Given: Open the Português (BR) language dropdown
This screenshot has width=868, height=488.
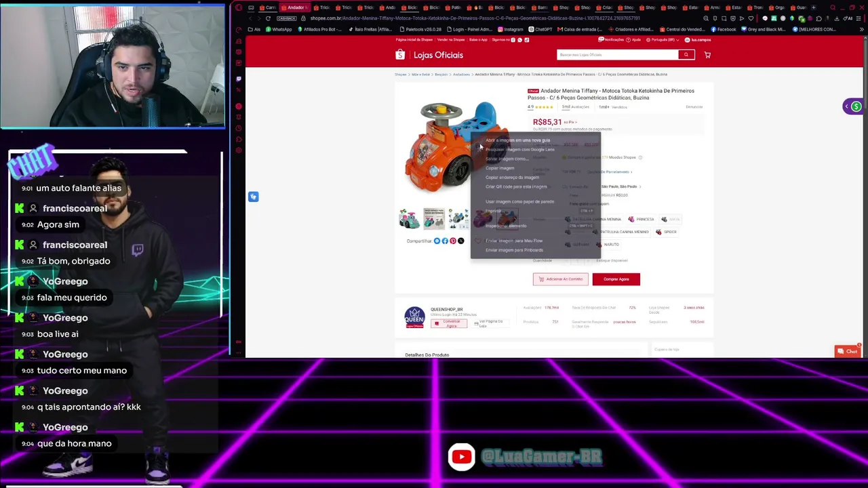Looking at the screenshot, I should point(663,39).
